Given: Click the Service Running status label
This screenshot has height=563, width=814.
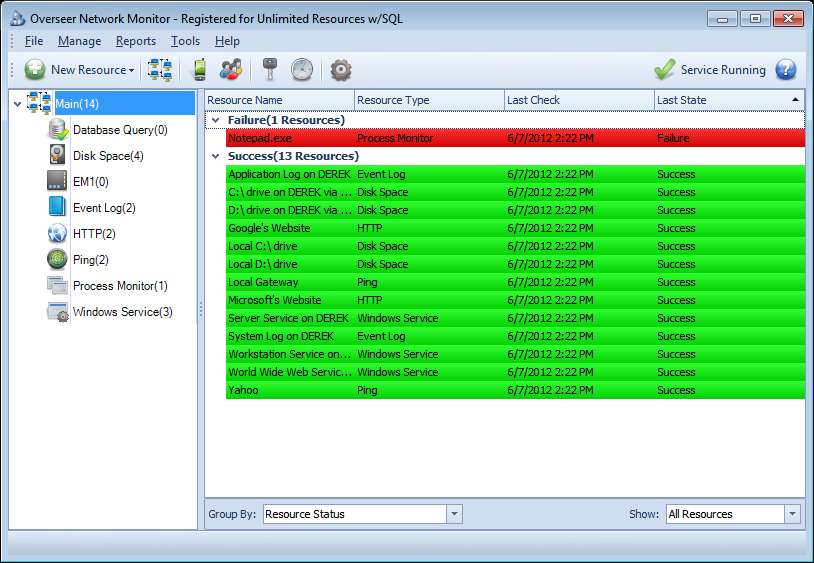Looking at the screenshot, I should point(723,70).
